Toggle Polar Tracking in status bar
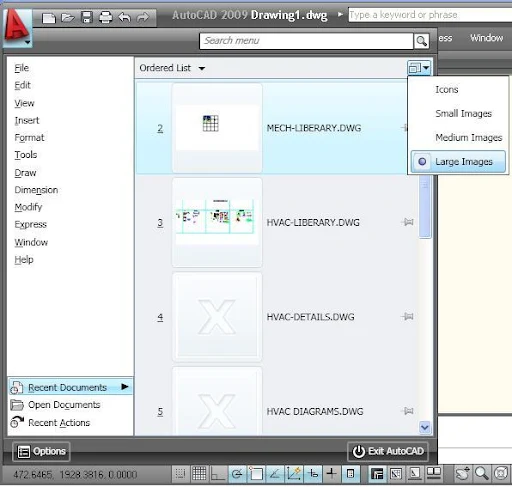The height and width of the screenshot is (487, 512). tap(237, 474)
